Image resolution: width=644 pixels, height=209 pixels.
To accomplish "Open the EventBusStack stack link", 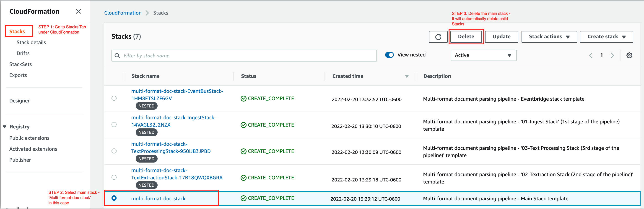I will click(x=177, y=95).
